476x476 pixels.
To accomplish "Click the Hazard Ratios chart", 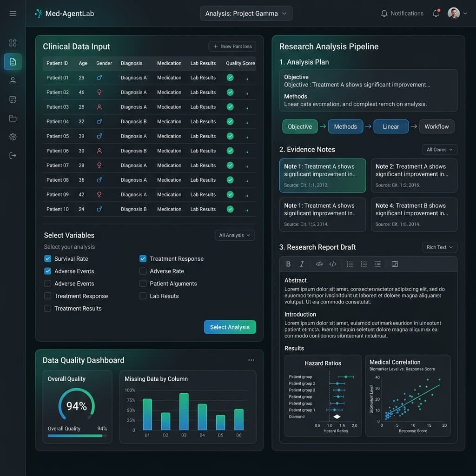I will [x=323, y=396].
